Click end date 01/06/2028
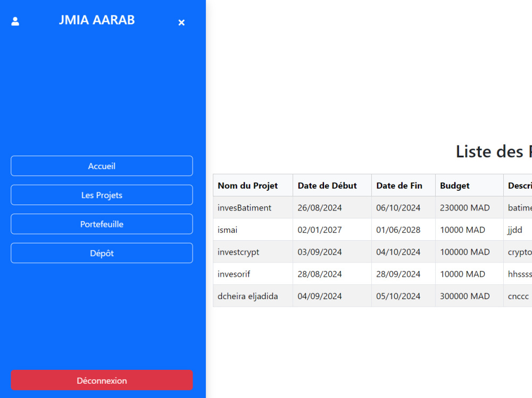Viewport: 532px width, 398px height. pos(398,230)
